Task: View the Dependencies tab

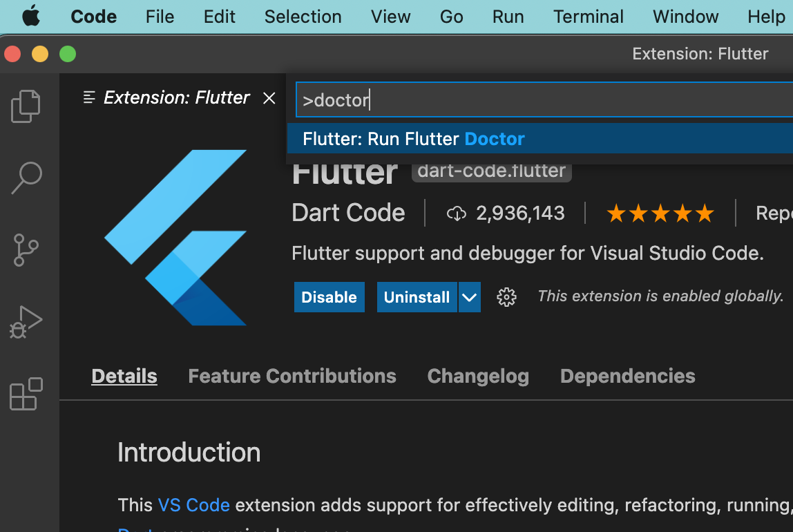Action: [627, 376]
